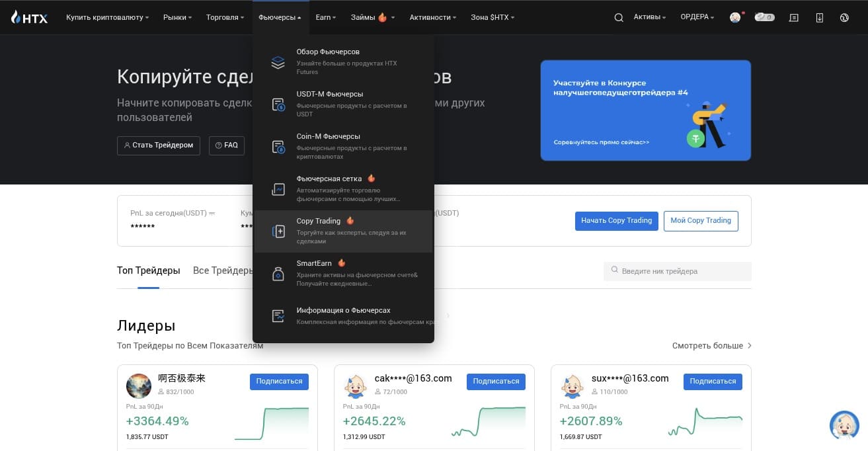Select Обзор Фьючерсов menu entry
This screenshot has height=451, width=868.
343,62
